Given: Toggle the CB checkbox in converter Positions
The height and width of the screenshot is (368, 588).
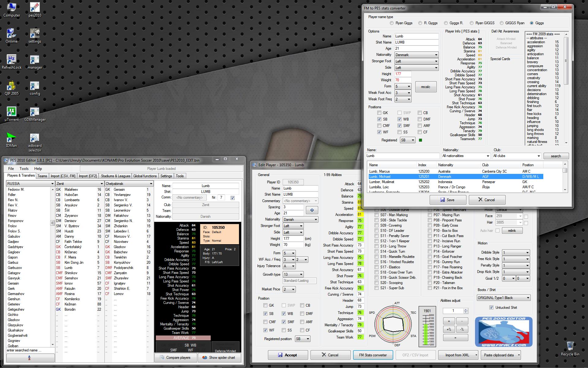Looking at the screenshot, I should (x=420, y=113).
